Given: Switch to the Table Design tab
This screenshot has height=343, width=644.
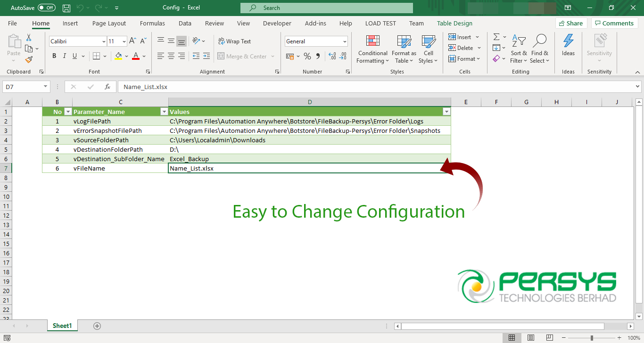Looking at the screenshot, I should click(x=454, y=24).
